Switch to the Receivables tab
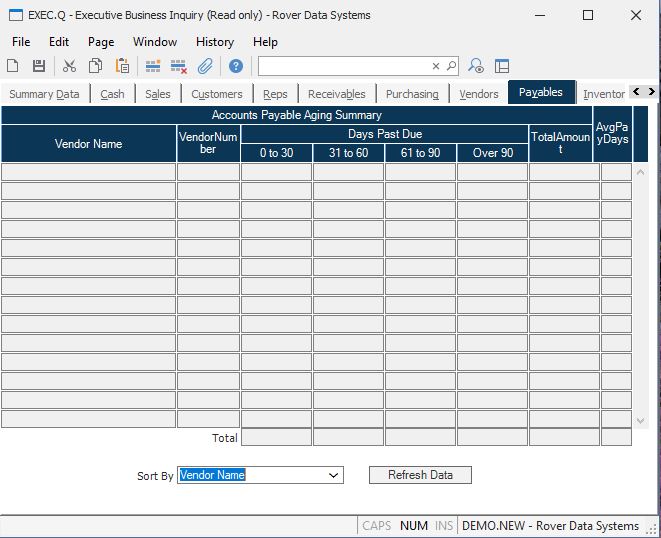The height and width of the screenshot is (538, 661). tap(336, 94)
